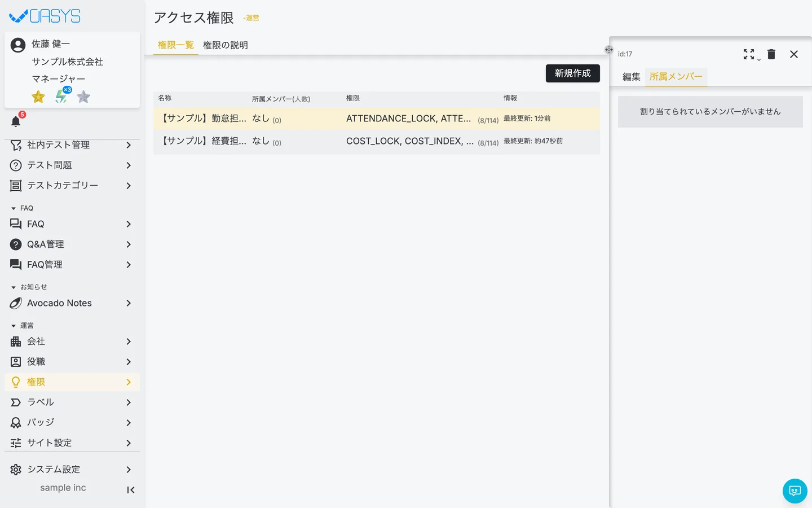
Task: Click the Avocado Notes avocado icon
Action: [16, 303]
